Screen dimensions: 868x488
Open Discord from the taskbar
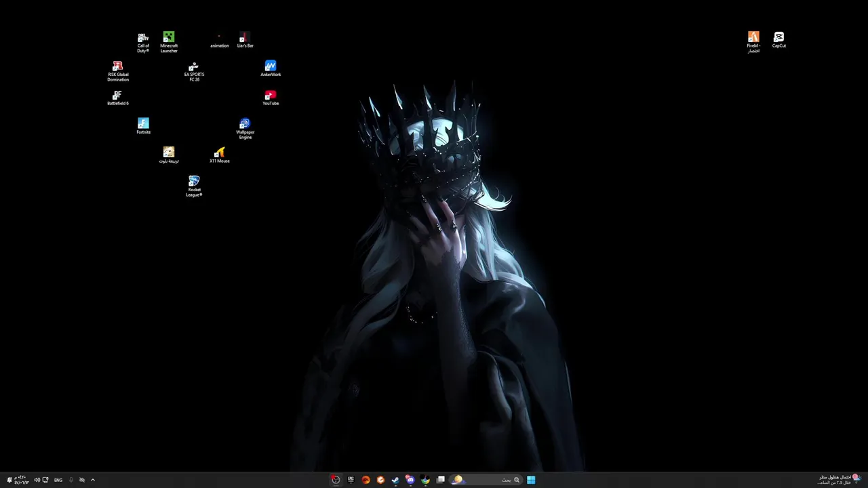coord(410,480)
